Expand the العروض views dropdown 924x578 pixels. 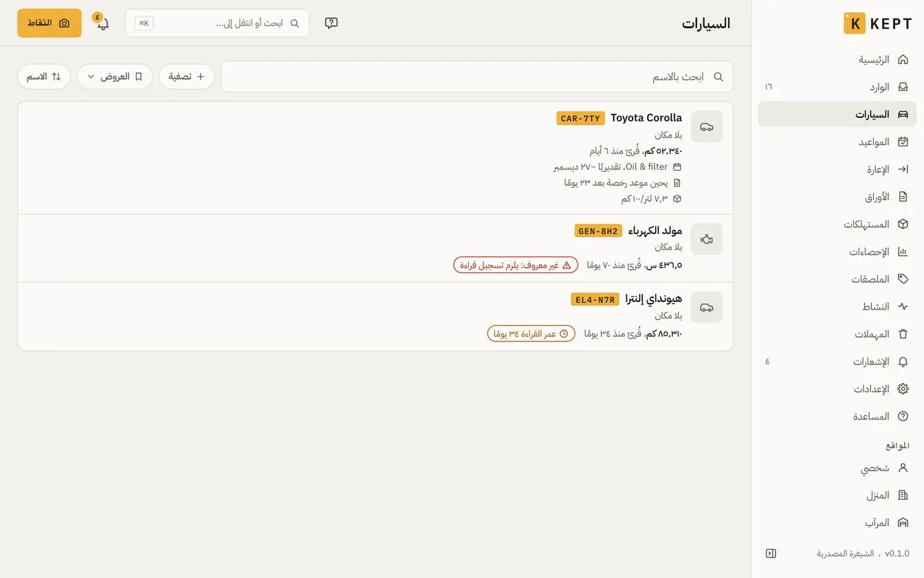(x=115, y=76)
